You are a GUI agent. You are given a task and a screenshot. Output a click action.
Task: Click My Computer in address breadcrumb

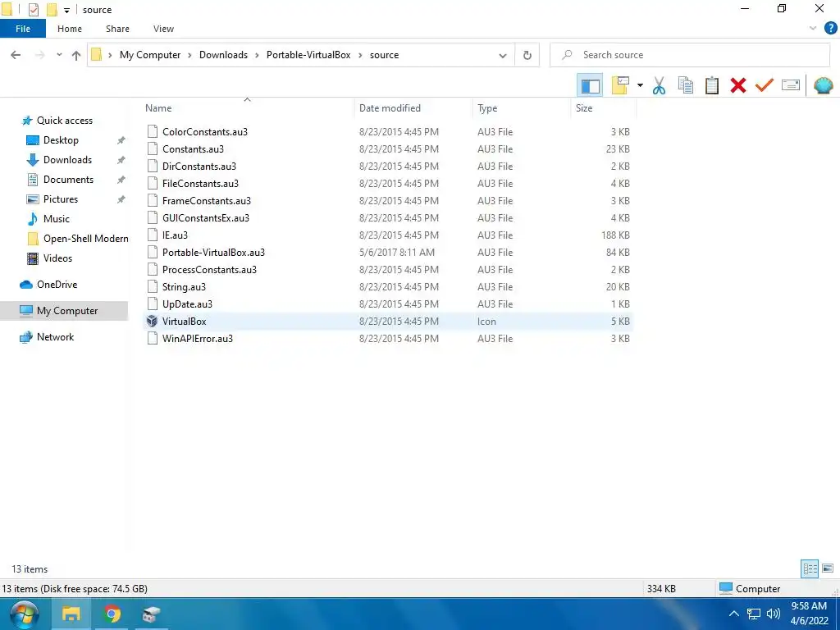150,55
